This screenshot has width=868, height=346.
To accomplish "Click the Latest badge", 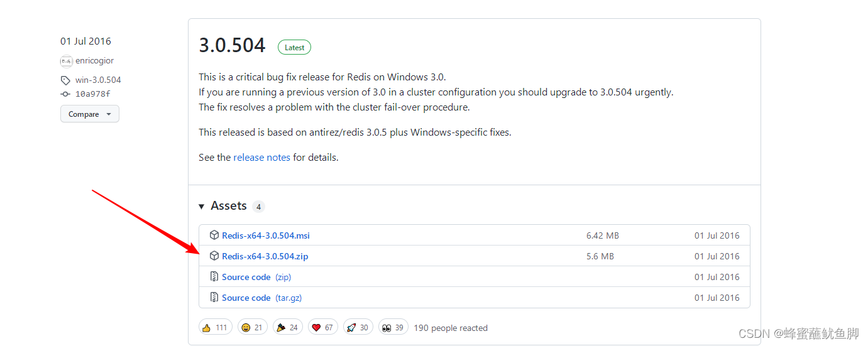I will (x=294, y=47).
